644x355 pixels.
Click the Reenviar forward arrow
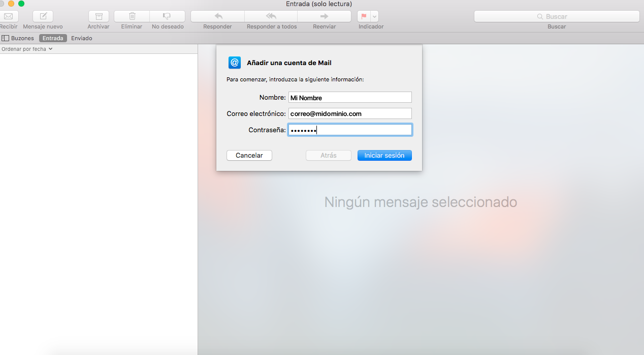click(324, 16)
